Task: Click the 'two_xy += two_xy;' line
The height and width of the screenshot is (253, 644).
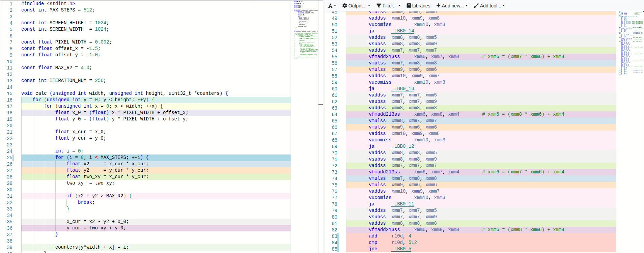Action: coord(91,183)
